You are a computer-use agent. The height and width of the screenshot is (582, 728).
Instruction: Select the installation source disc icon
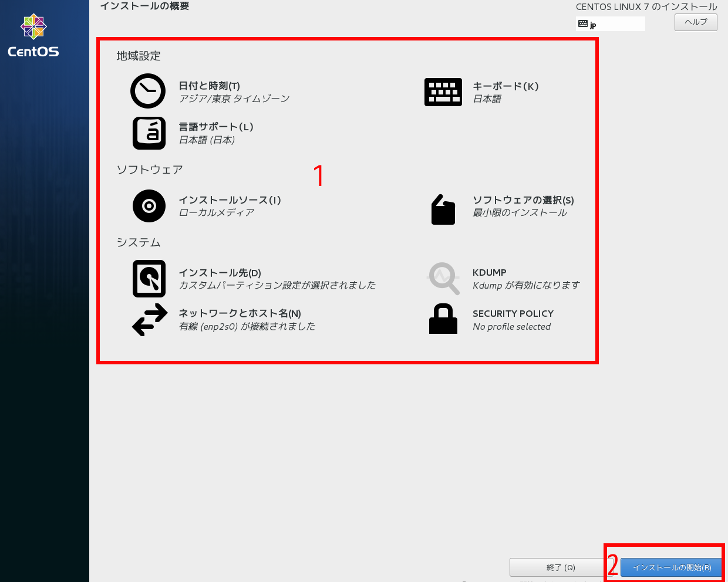[149, 206]
